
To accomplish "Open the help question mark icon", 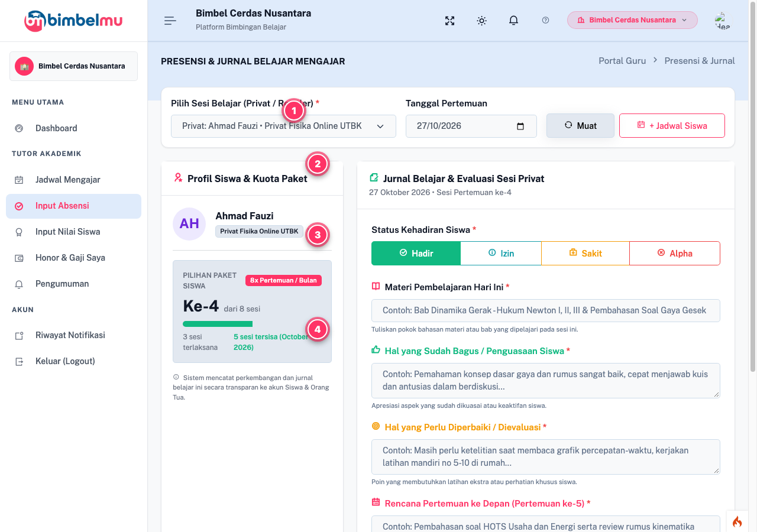I will pyautogui.click(x=545, y=20).
